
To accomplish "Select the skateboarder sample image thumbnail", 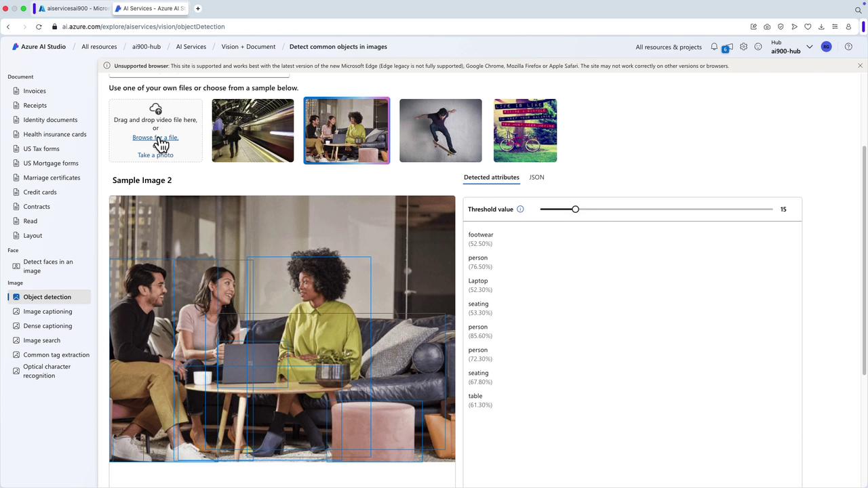I will tap(440, 131).
